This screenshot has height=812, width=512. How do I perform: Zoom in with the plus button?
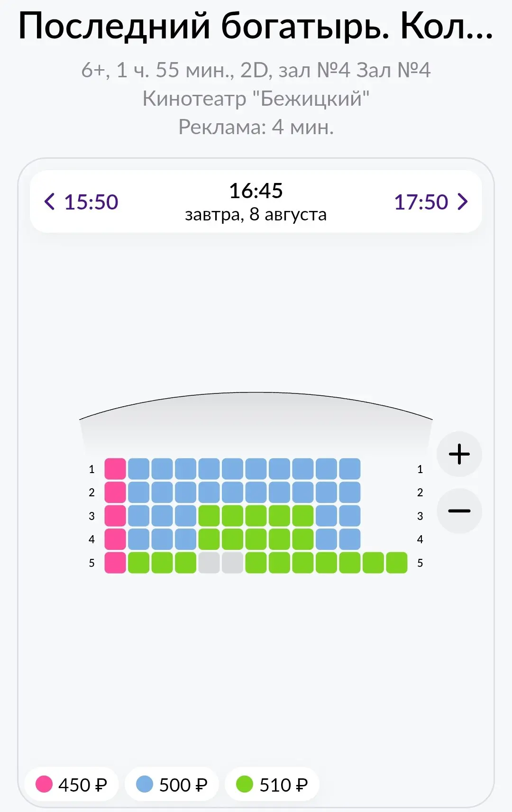click(x=459, y=454)
